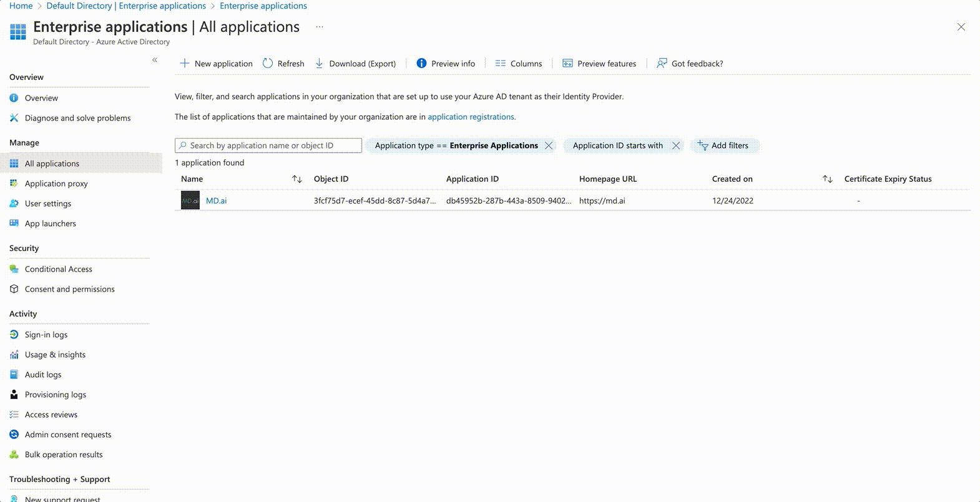Remove the Application ID starts with filter
Image resolution: width=980 pixels, height=502 pixels.
click(675, 145)
